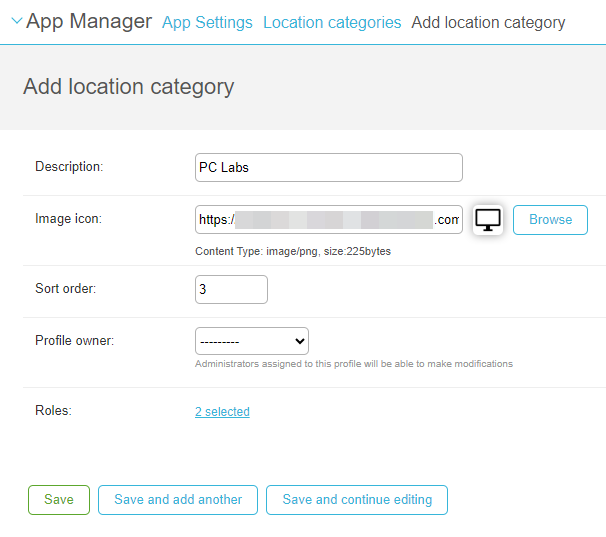Click the 'Profile owner:' label
606x537 pixels.
tap(75, 341)
